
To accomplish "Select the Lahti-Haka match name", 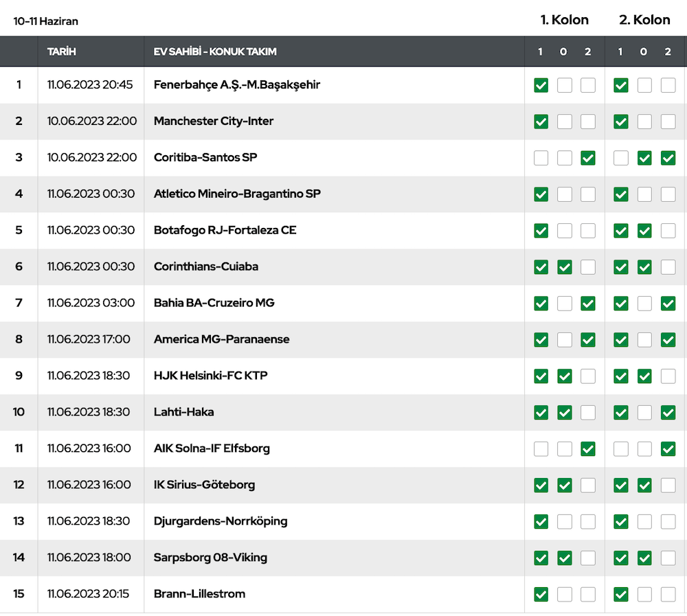I will coord(183,412).
